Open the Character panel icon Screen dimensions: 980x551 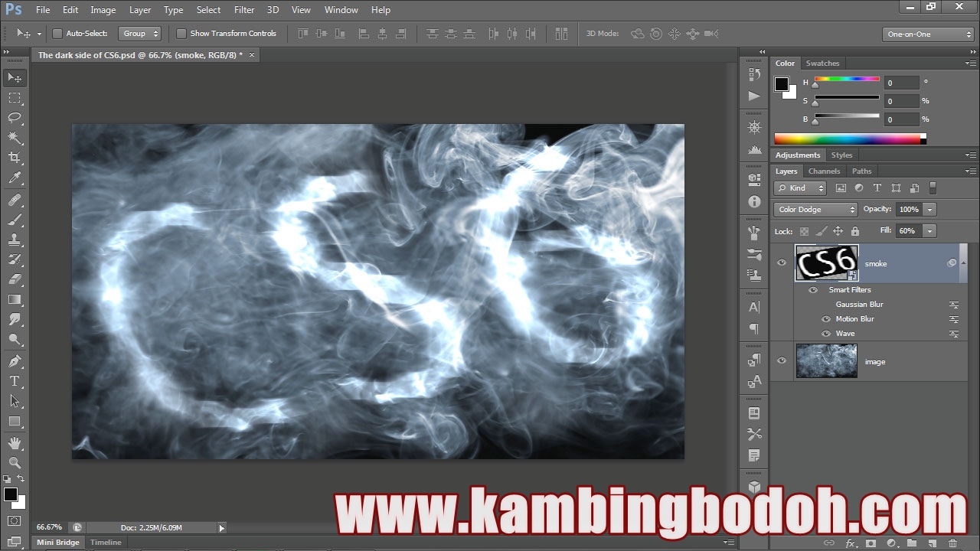tap(754, 307)
